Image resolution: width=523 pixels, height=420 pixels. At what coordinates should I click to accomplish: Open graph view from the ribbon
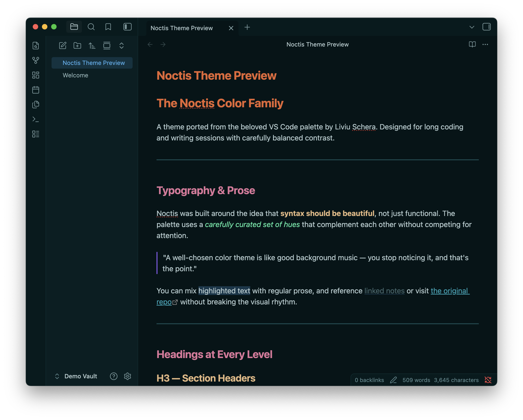(x=36, y=60)
